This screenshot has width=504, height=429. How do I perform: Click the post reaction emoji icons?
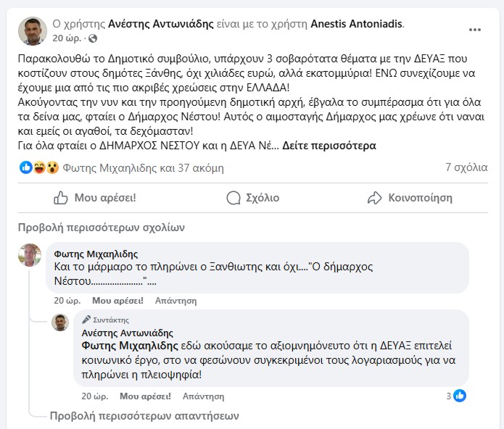point(39,167)
